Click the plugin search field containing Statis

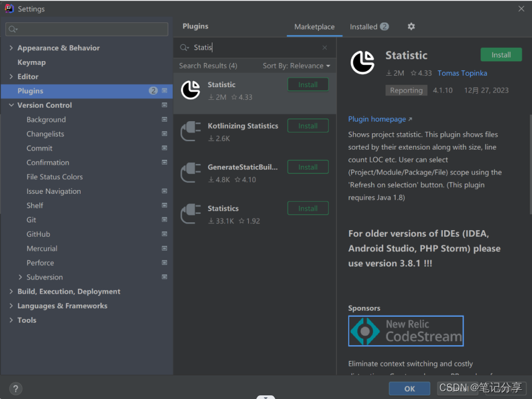click(x=254, y=47)
